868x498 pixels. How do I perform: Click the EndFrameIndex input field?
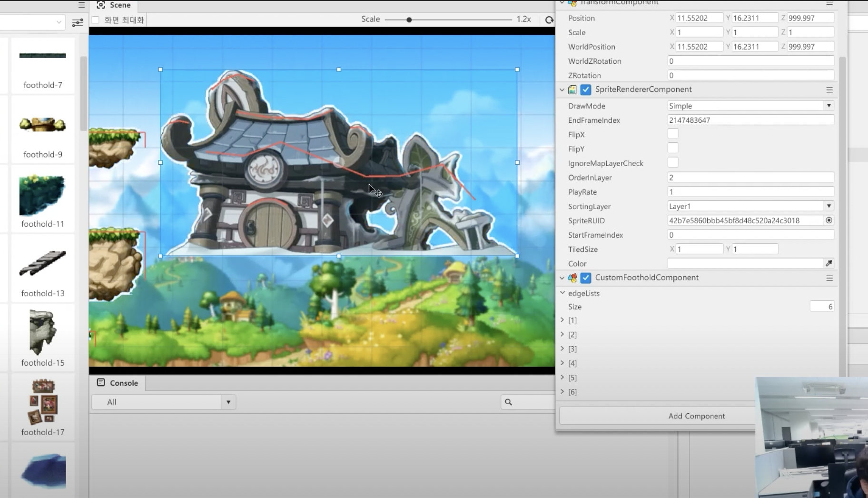coord(751,120)
